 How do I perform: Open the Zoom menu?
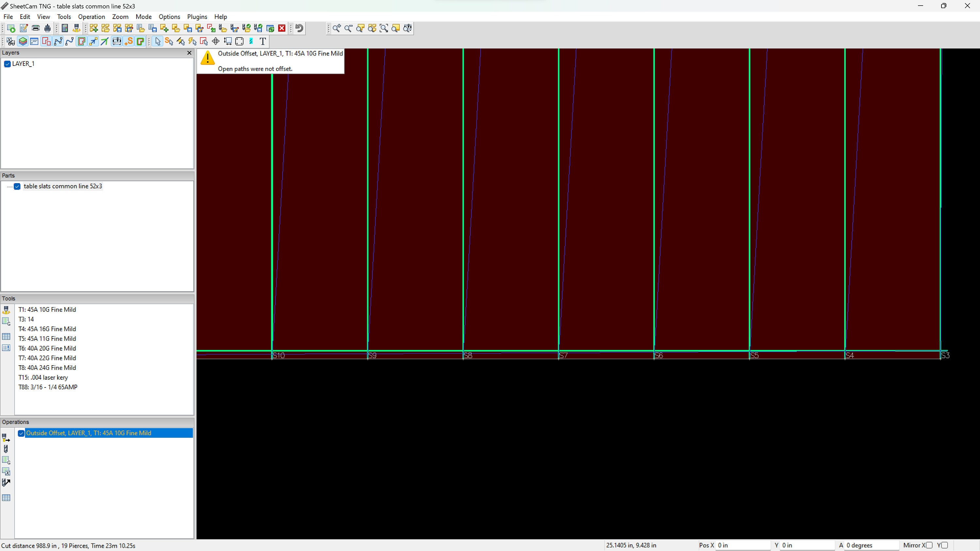point(120,17)
